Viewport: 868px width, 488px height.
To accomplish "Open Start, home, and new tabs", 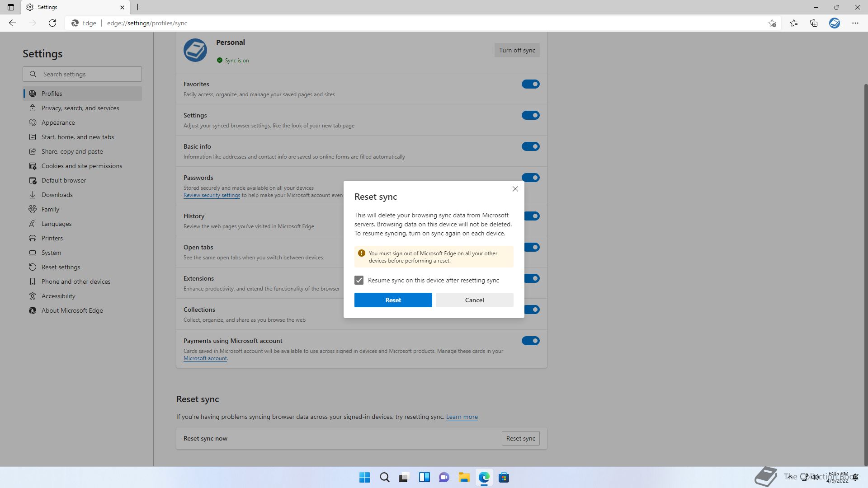I will (x=82, y=137).
